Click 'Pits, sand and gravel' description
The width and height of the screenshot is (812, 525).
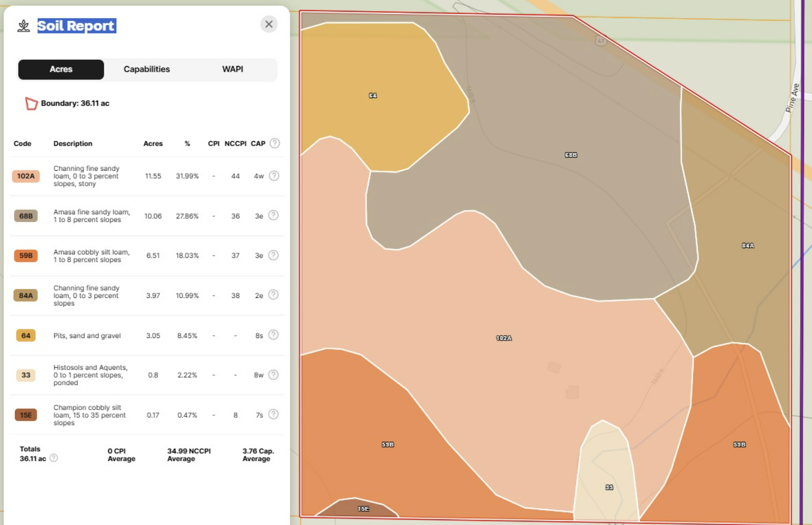click(x=87, y=335)
